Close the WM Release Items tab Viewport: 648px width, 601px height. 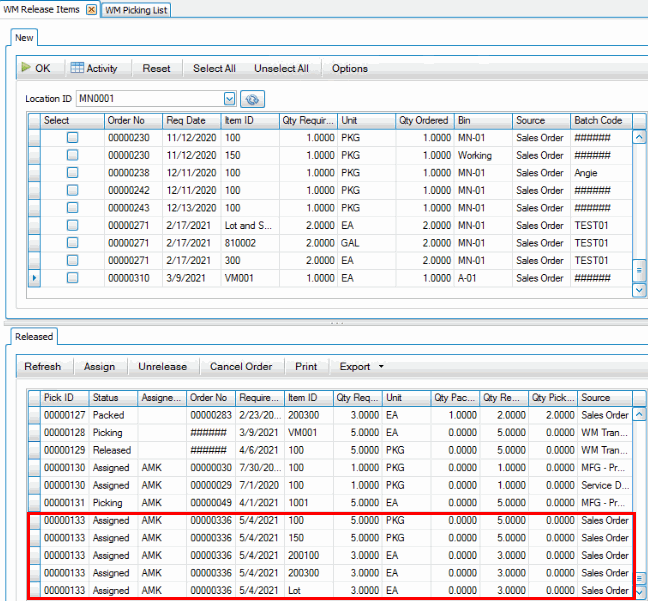[x=91, y=9]
